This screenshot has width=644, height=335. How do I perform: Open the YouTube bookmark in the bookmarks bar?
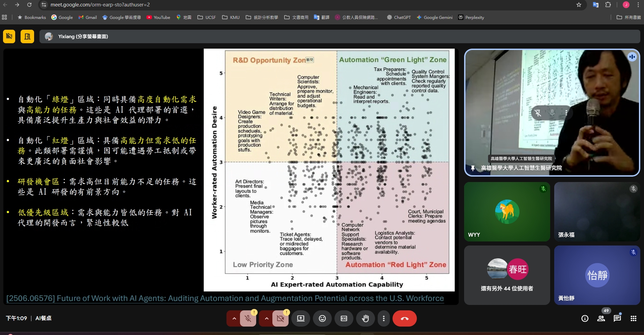pos(158,17)
